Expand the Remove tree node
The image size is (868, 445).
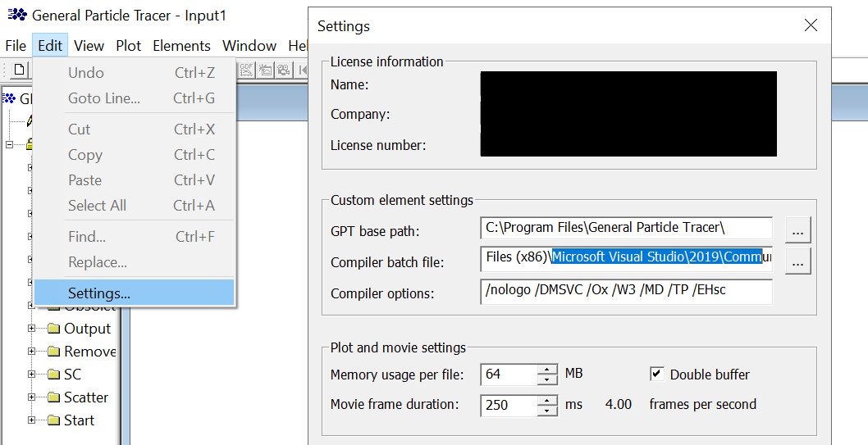point(31,352)
